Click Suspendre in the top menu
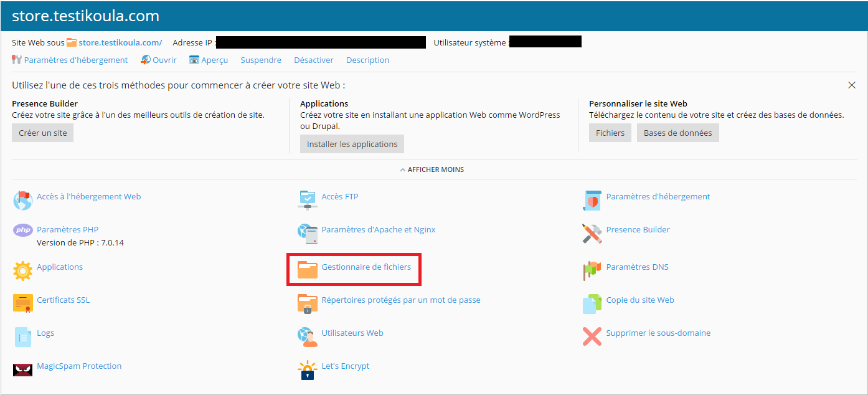Image resolution: width=868 pixels, height=395 pixels. point(260,60)
